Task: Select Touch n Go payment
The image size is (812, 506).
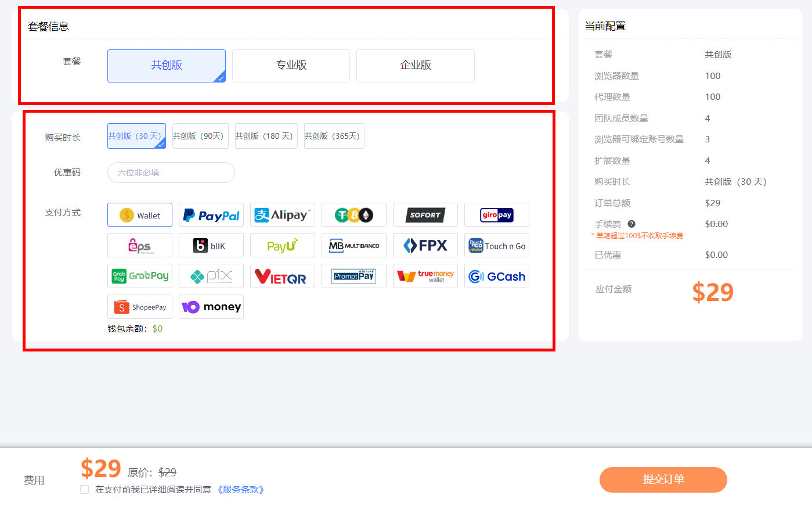Action: (x=497, y=245)
